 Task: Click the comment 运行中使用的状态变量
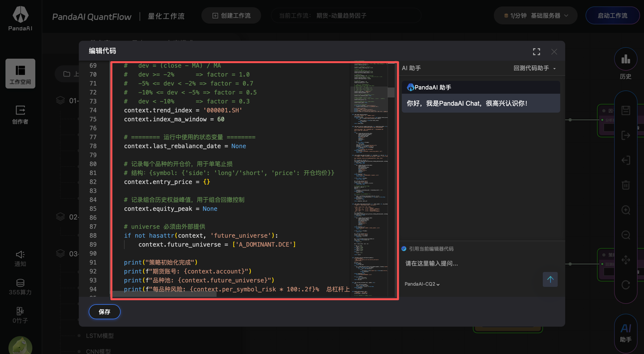click(190, 137)
